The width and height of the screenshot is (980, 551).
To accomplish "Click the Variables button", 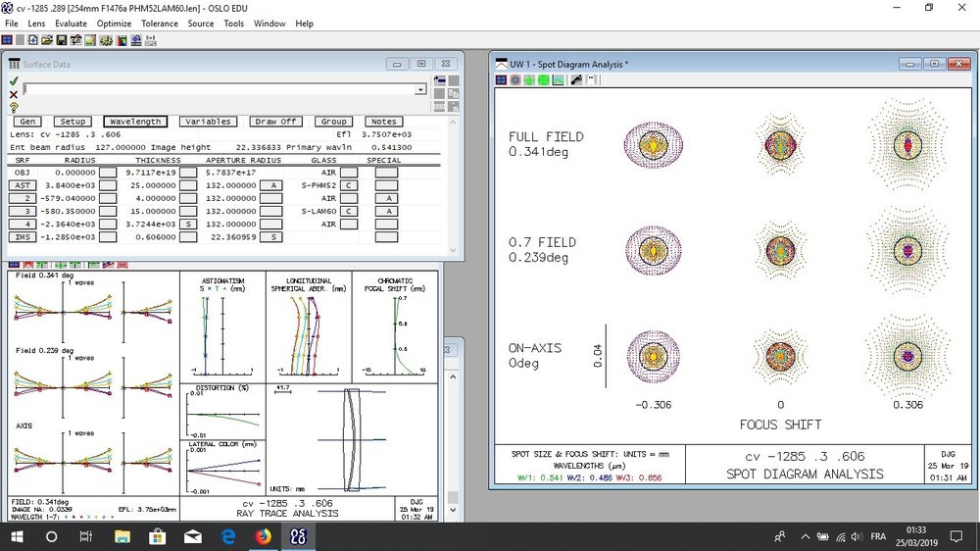I will click(208, 122).
